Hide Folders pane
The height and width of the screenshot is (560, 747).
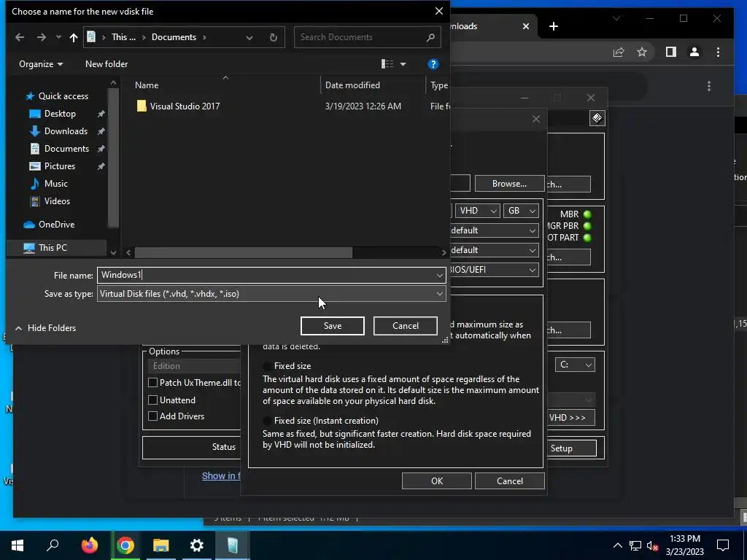tap(46, 328)
